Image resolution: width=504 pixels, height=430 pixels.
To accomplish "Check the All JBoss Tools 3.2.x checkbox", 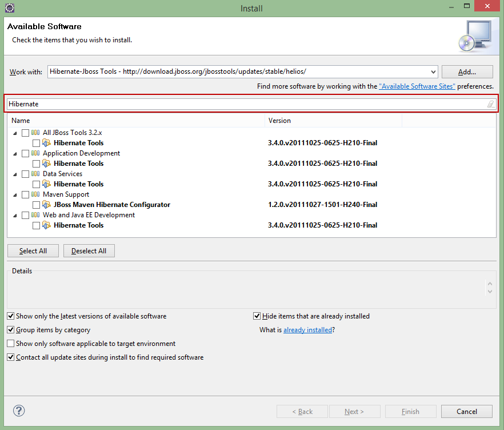I will [25, 133].
